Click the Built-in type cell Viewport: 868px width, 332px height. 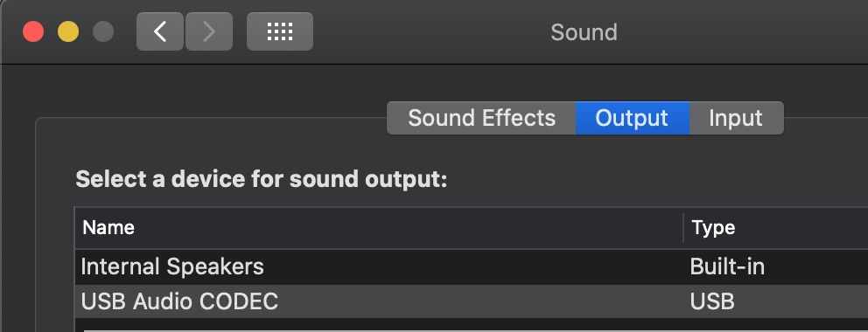[x=727, y=266]
